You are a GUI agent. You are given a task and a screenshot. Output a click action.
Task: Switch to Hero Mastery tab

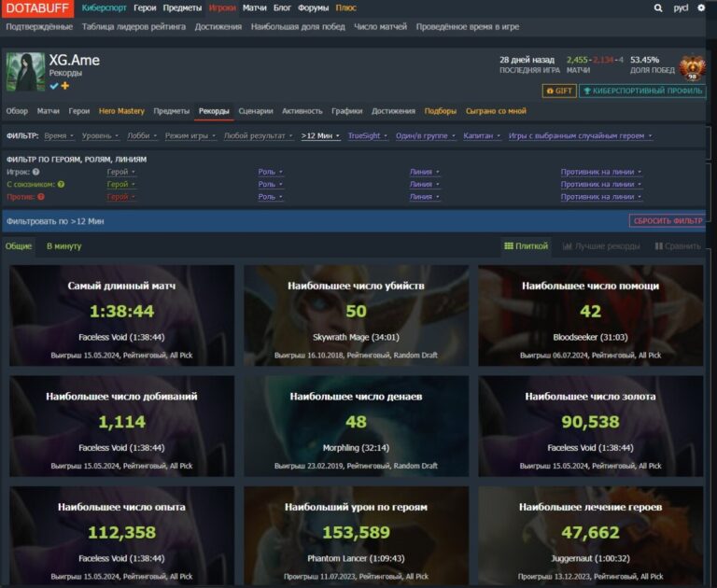coord(121,111)
